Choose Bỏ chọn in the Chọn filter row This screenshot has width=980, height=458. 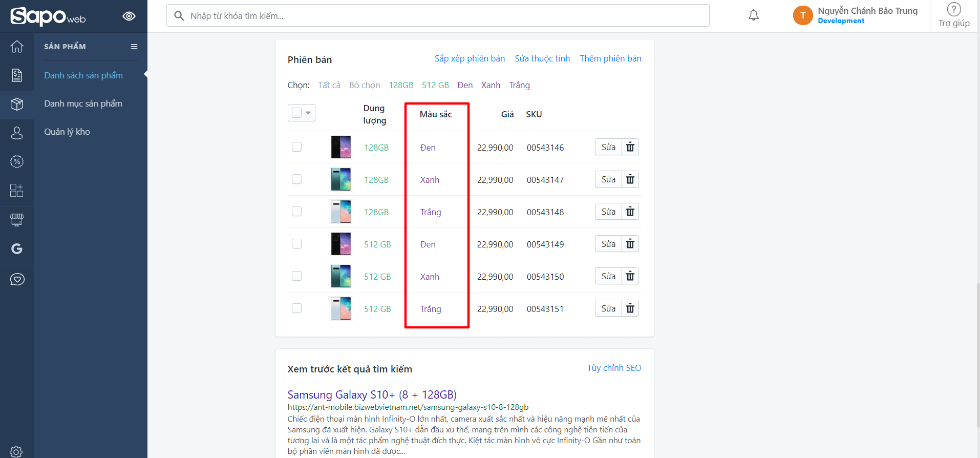[365, 85]
